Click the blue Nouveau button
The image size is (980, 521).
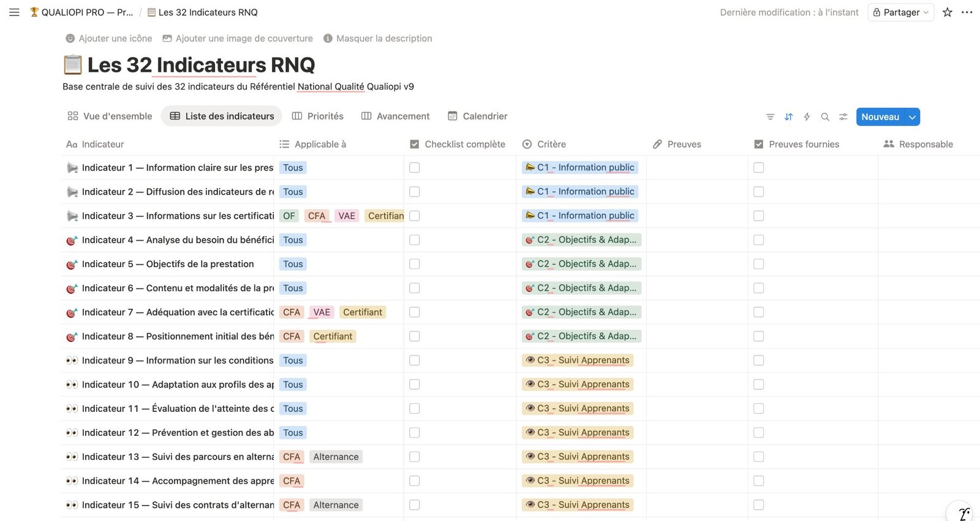tap(880, 117)
